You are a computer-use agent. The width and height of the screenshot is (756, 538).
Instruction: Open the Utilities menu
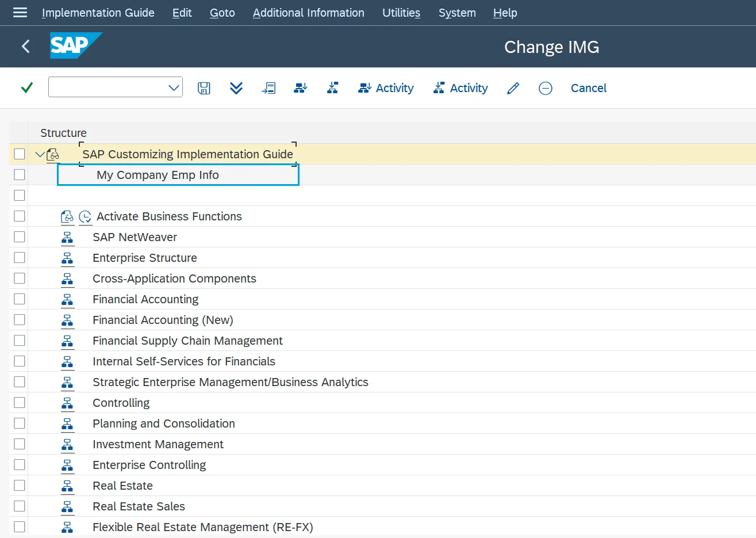coord(401,12)
